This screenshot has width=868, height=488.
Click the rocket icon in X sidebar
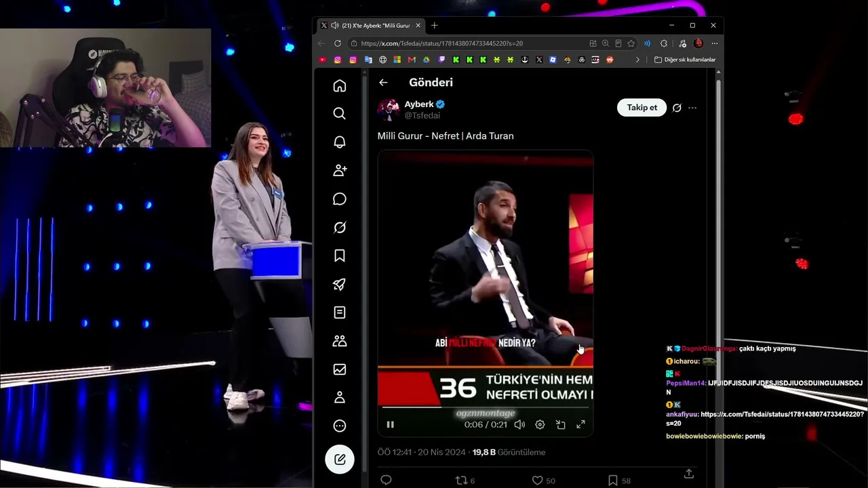point(340,284)
